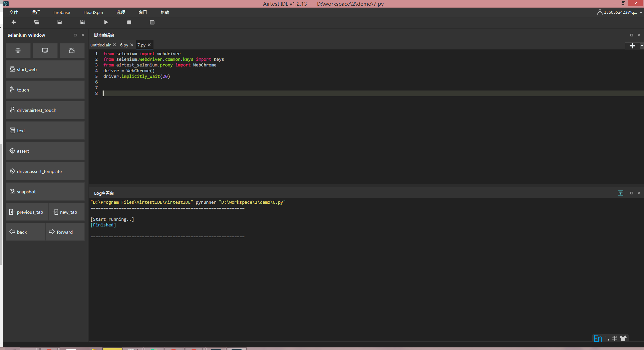Close the untitled.air tab
The width and height of the screenshot is (644, 350).
[x=114, y=45]
